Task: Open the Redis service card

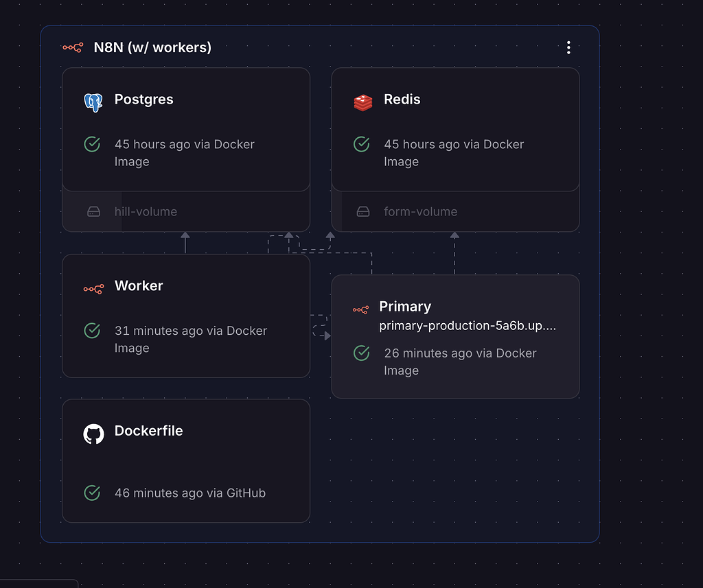Action: [x=455, y=129]
